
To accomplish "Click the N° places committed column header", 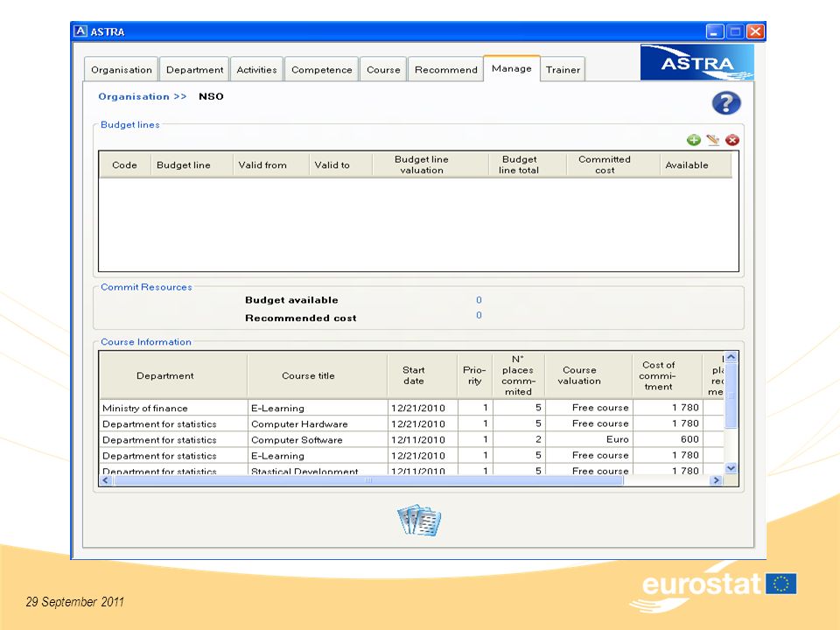I will pyautogui.click(x=518, y=375).
